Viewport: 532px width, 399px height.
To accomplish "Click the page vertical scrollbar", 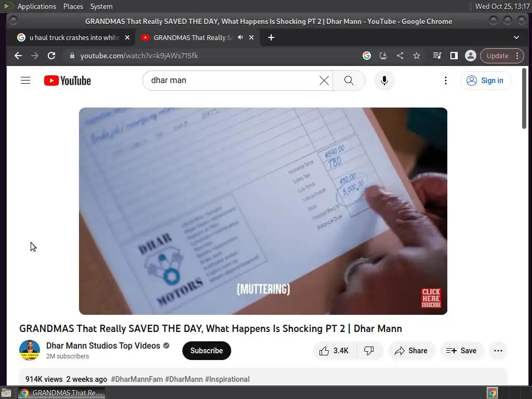I will 524,98.
